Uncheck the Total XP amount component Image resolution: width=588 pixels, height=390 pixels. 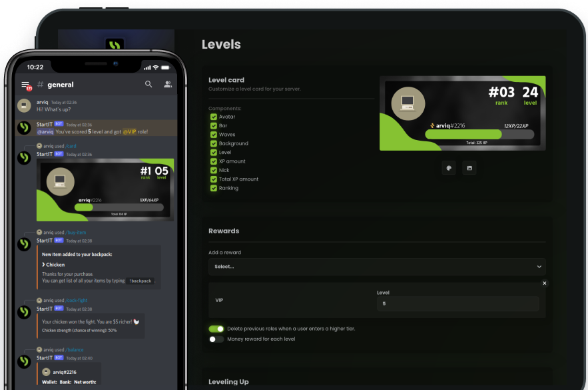click(x=214, y=179)
